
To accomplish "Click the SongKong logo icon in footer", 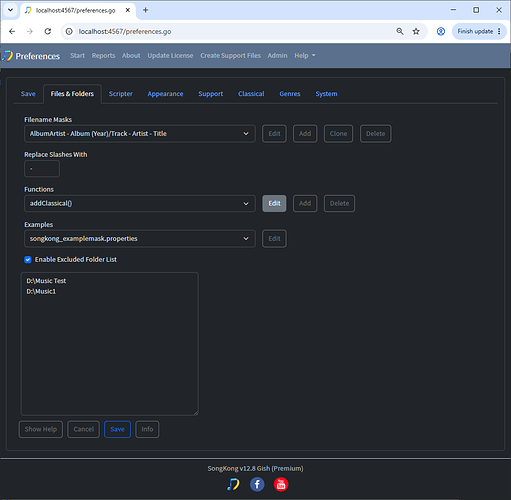I will tap(233, 484).
